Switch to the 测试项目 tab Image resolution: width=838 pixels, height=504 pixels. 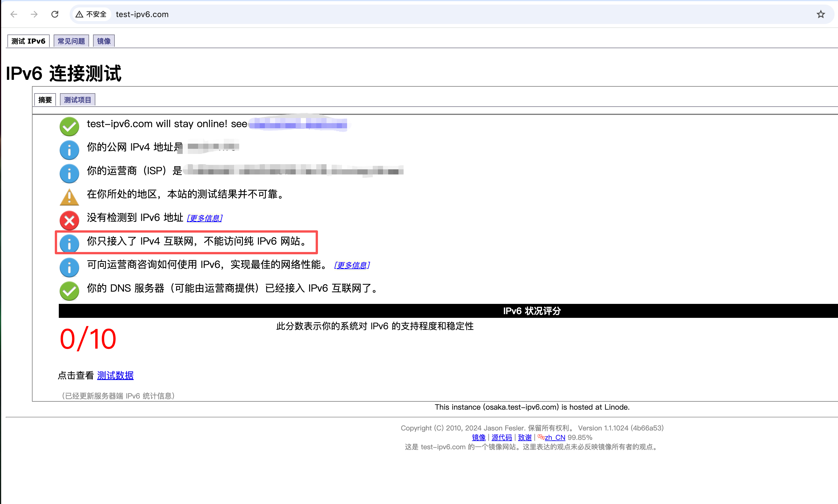(x=78, y=100)
